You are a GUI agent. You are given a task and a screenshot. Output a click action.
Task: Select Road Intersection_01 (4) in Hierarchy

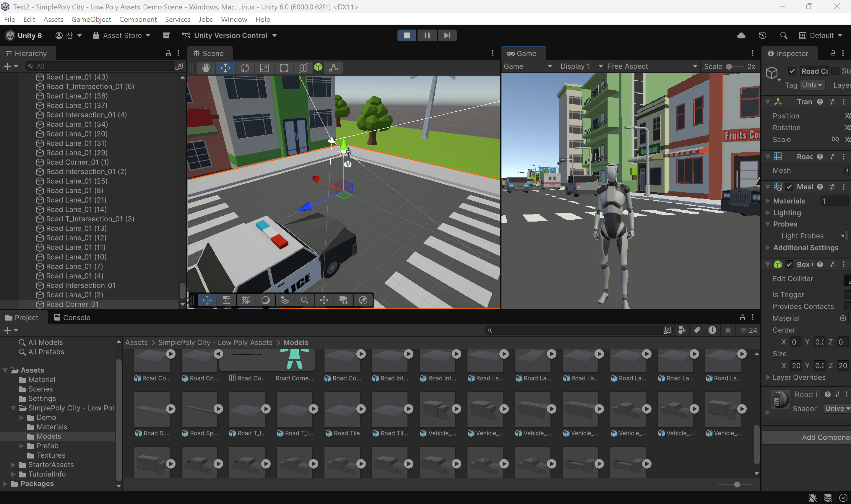click(86, 115)
